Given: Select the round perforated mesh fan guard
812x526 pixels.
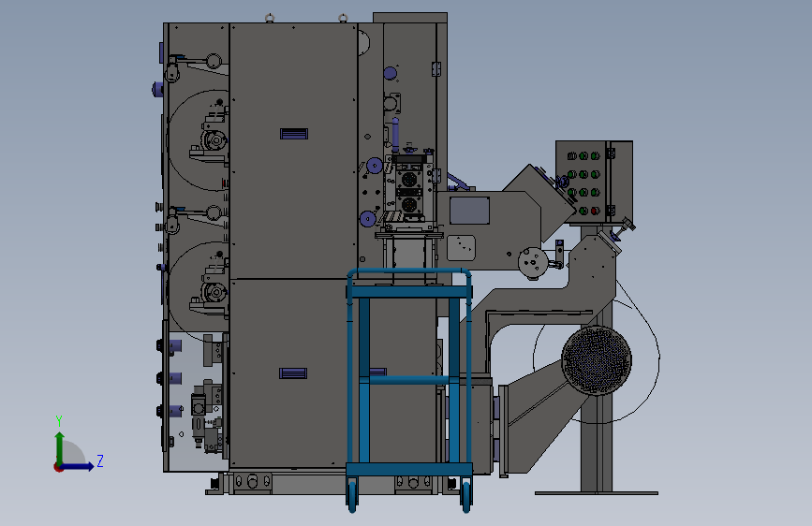Looking at the screenshot, I should click(597, 360).
